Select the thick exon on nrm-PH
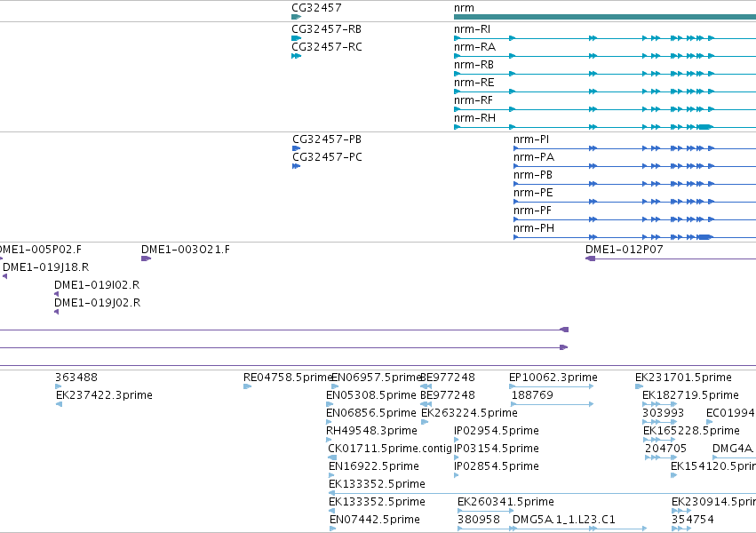This screenshot has height=533, width=756. [x=704, y=237]
